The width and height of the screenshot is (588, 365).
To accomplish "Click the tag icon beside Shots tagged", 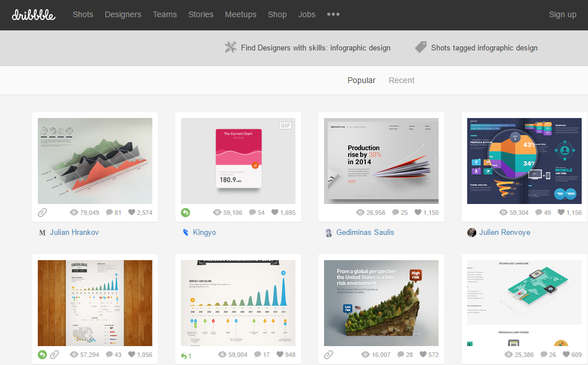I will click(x=421, y=47).
